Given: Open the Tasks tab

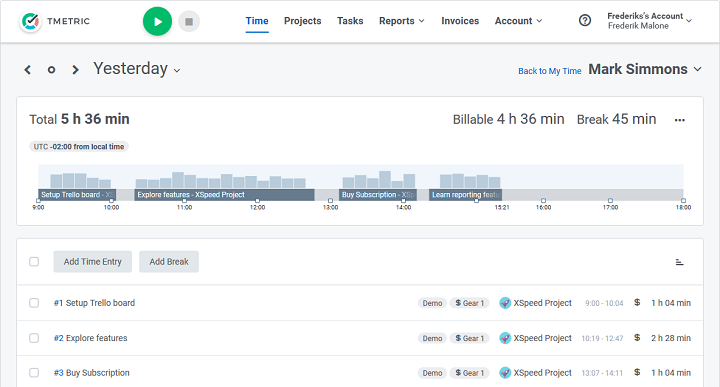Looking at the screenshot, I should click(350, 21).
